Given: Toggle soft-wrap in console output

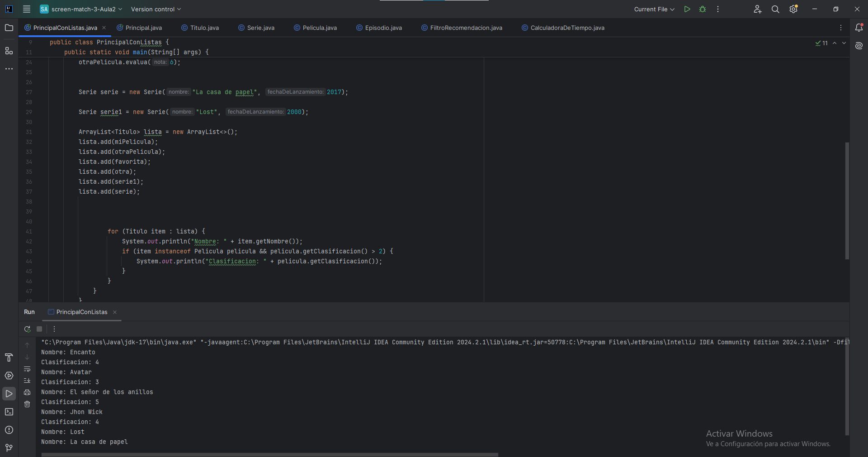Looking at the screenshot, I should click(27, 369).
